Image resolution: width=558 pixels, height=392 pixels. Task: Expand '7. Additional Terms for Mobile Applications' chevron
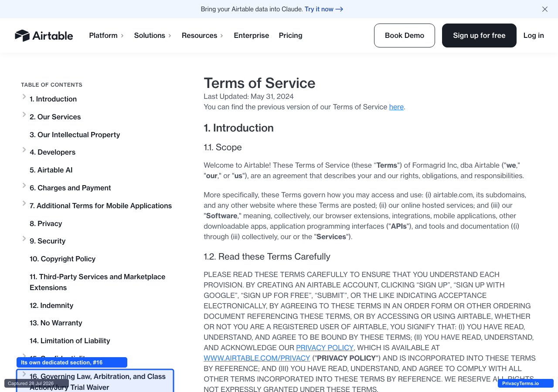[24, 203]
